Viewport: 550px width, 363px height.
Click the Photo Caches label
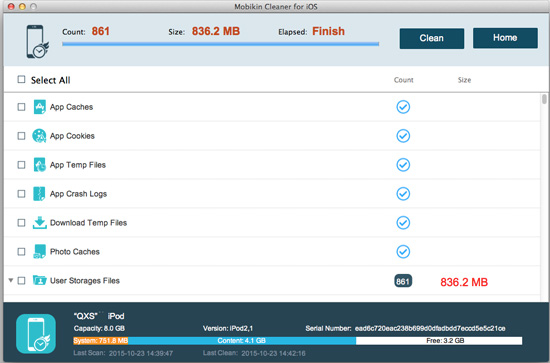[x=75, y=251]
